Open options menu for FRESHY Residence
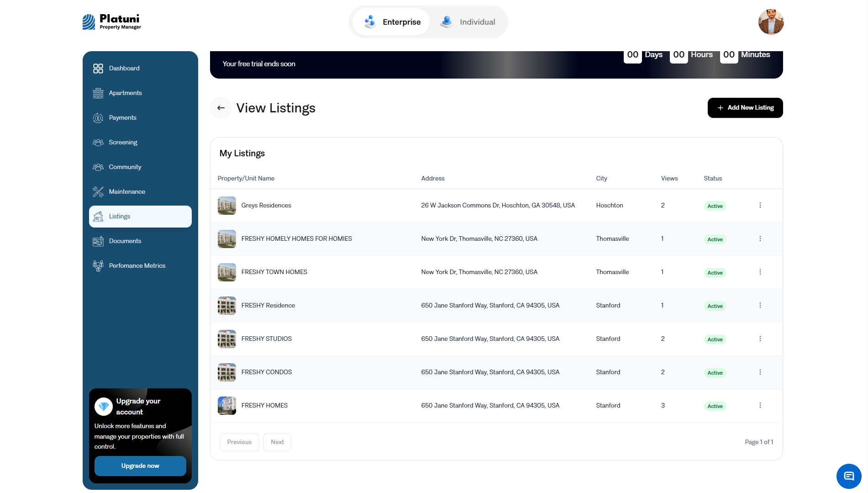The height and width of the screenshot is (493, 868). tap(760, 306)
